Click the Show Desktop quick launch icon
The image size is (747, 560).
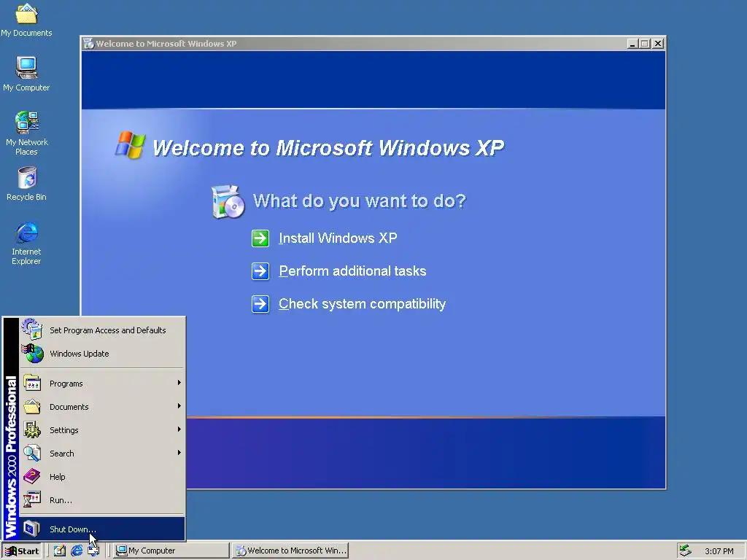[60, 551]
